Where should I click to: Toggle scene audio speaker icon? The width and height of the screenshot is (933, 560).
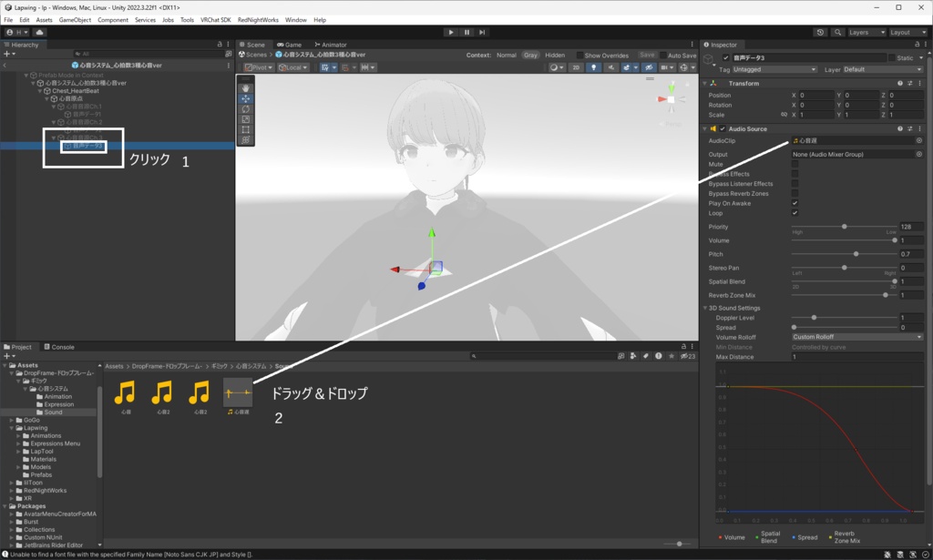tap(611, 67)
